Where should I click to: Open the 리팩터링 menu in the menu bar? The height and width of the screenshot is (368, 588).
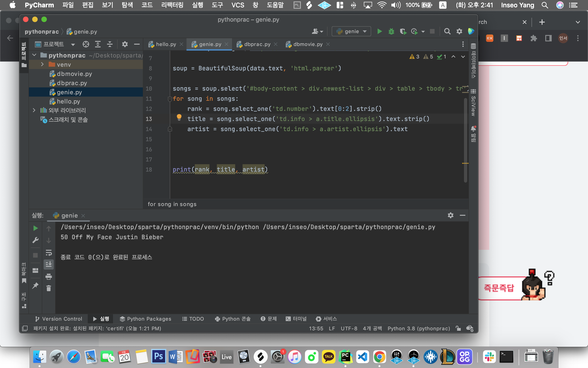[172, 5]
